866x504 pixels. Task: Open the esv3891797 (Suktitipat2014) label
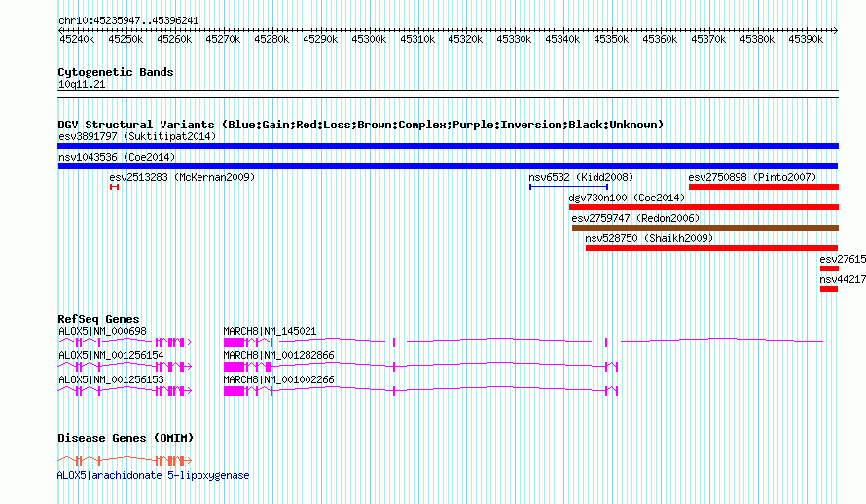click(x=137, y=136)
